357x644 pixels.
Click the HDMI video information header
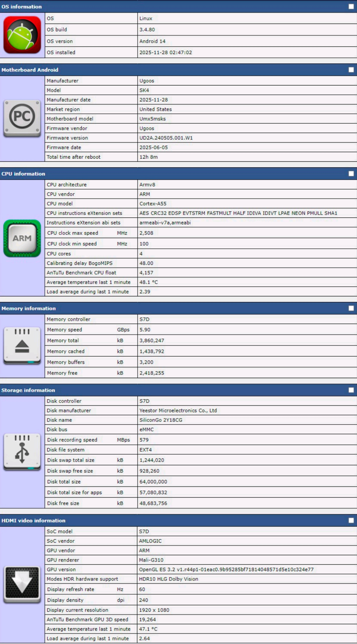click(33, 521)
